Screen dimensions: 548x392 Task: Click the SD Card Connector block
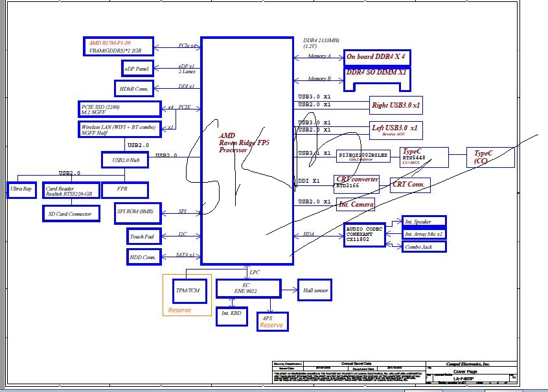coord(71,213)
